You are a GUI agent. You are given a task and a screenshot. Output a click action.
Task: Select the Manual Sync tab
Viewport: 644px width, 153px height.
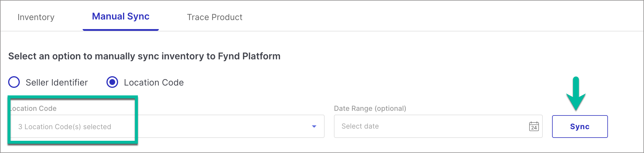(x=121, y=16)
